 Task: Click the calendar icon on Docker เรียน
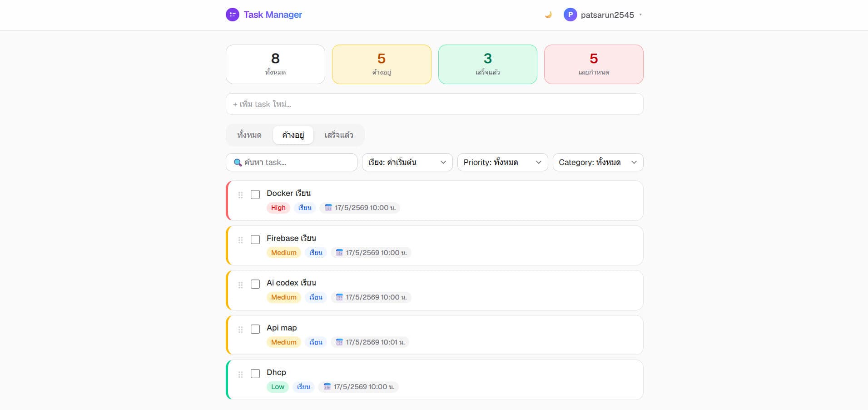pyautogui.click(x=328, y=208)
